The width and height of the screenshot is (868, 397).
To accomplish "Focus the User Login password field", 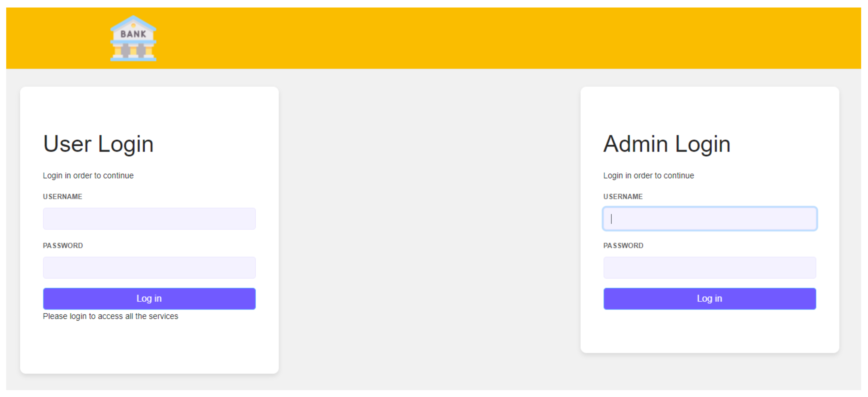I will (x=149, y=268).
